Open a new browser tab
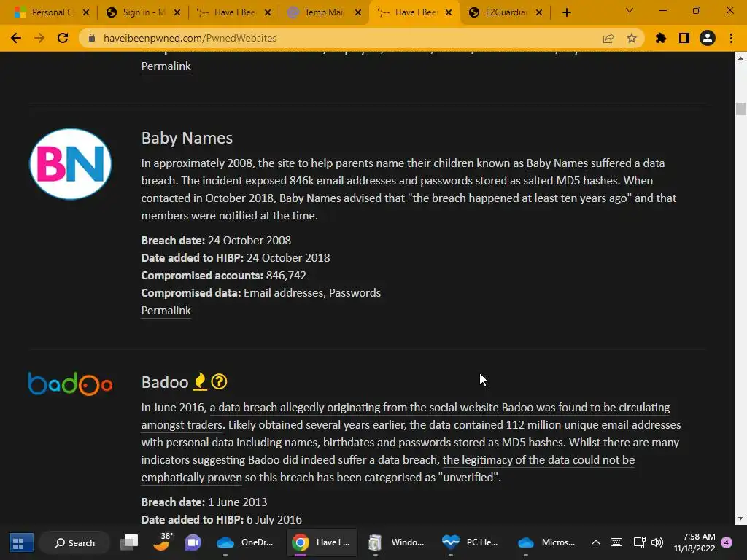The width and height of the screenshot is (747, 560). [x=566, y=12]
